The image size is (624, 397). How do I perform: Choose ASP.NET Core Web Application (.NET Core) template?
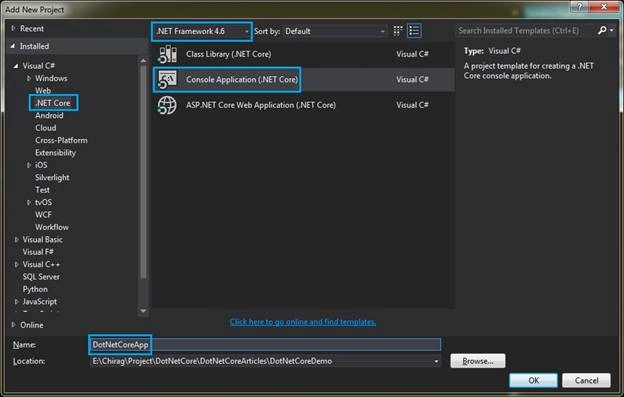click(303, 105)
